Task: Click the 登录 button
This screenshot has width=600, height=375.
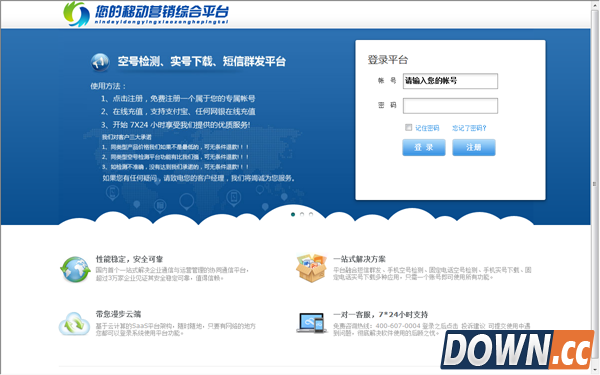Action: 424,147
